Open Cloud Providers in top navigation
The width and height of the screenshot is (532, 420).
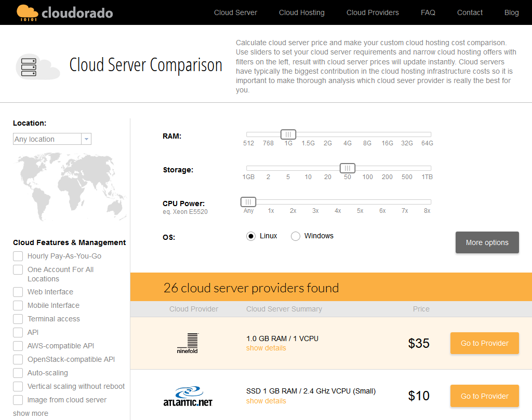[x=373, y=12]
